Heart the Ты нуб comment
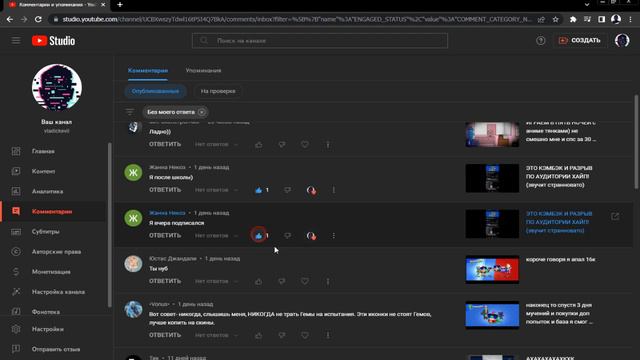The width and height of the screenshot is (640, 360). (x=305, y=282)
